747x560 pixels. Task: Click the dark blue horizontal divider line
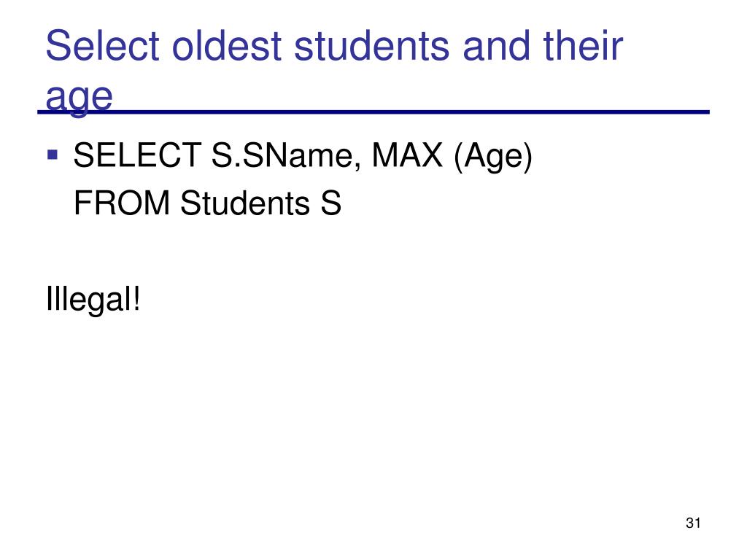click(x=373, y=112)
